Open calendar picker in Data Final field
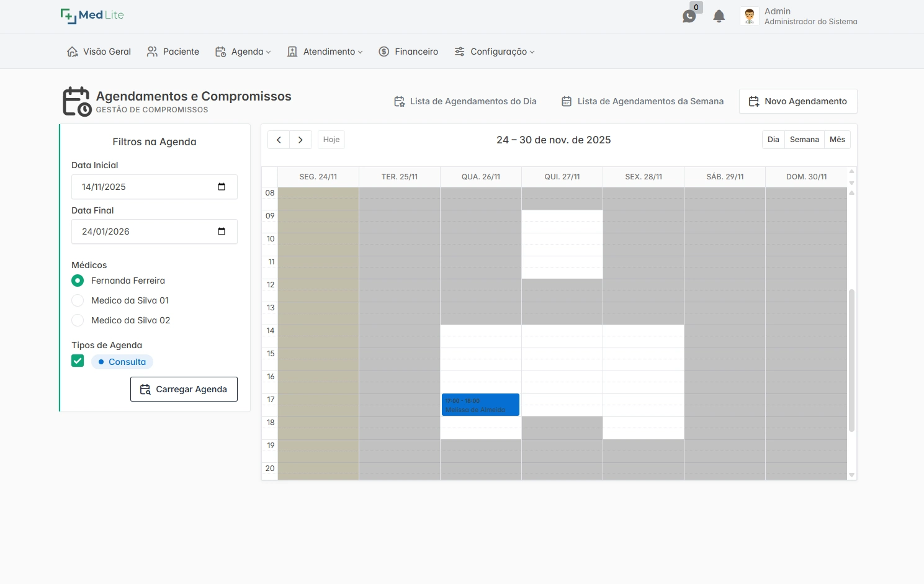The height and width of the screenshot is (584, 924). [x=222, y=231]
